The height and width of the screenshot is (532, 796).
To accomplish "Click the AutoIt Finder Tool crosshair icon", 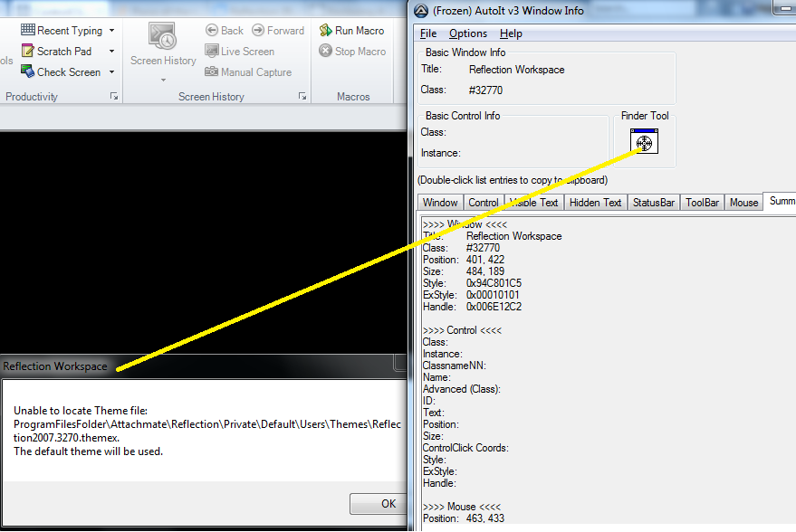I will pyautogui.click(x=644, y=141).
